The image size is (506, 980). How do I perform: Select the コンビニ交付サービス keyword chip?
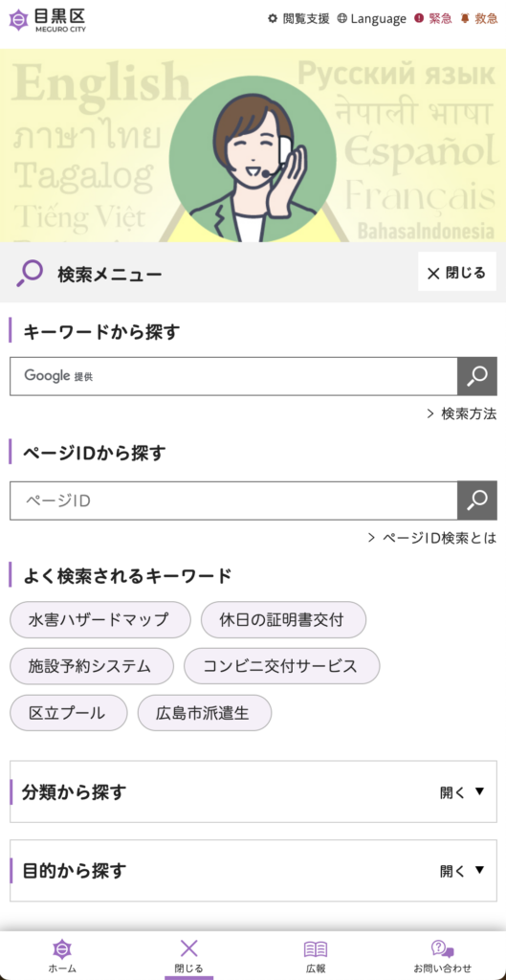[281, 666]
